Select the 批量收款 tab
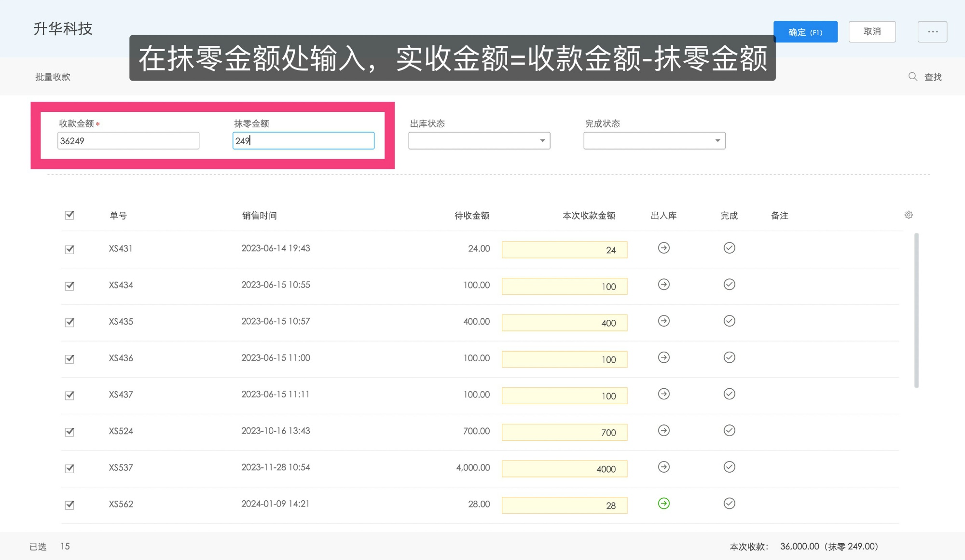Image resolution: width=965 pixels, height=560 pixels. click(x=53, y=76)
